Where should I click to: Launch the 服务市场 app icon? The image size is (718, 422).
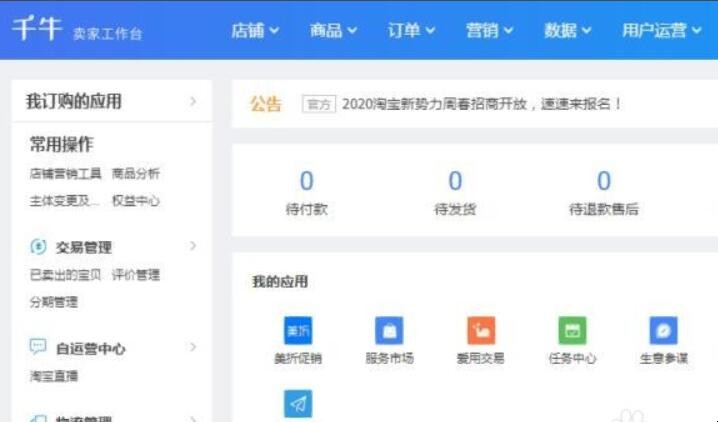click(x=389, y=331)
